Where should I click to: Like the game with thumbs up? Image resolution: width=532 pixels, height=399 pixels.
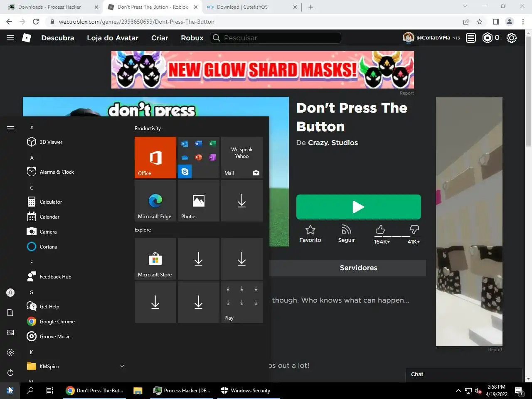[x=380, y=229]
